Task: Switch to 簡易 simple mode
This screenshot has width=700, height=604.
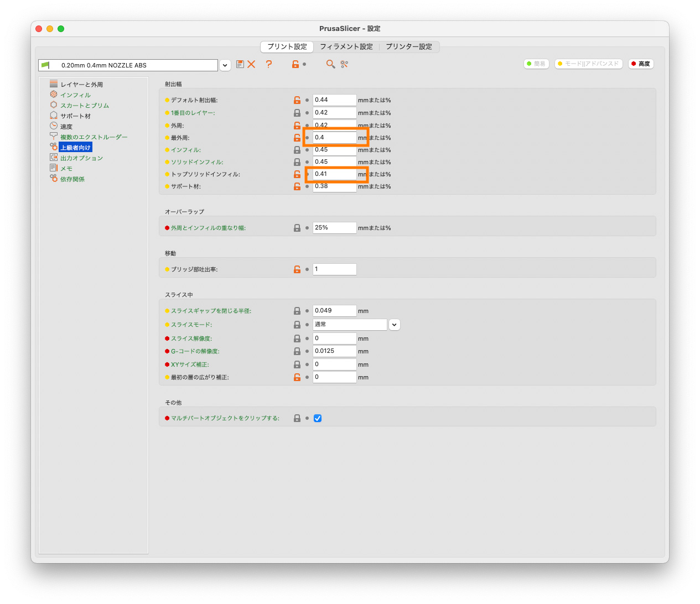Action: coord(536,64)
